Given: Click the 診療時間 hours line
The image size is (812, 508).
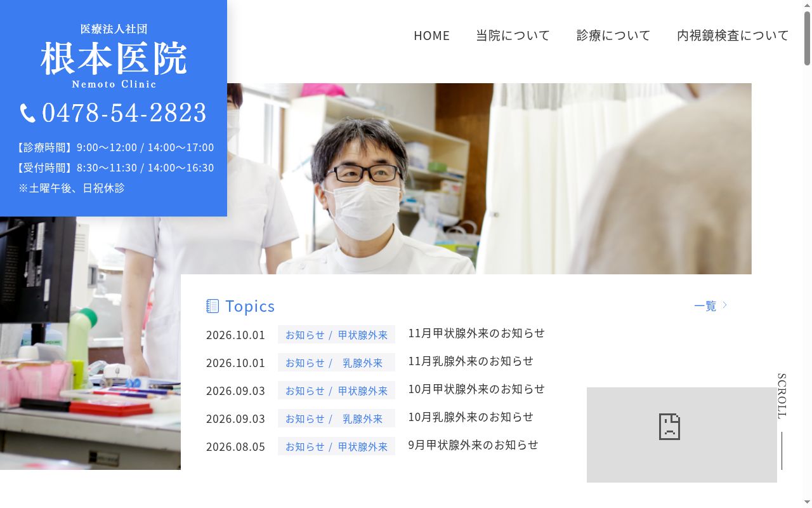Looking at the screenshot, I should (114, 147).
